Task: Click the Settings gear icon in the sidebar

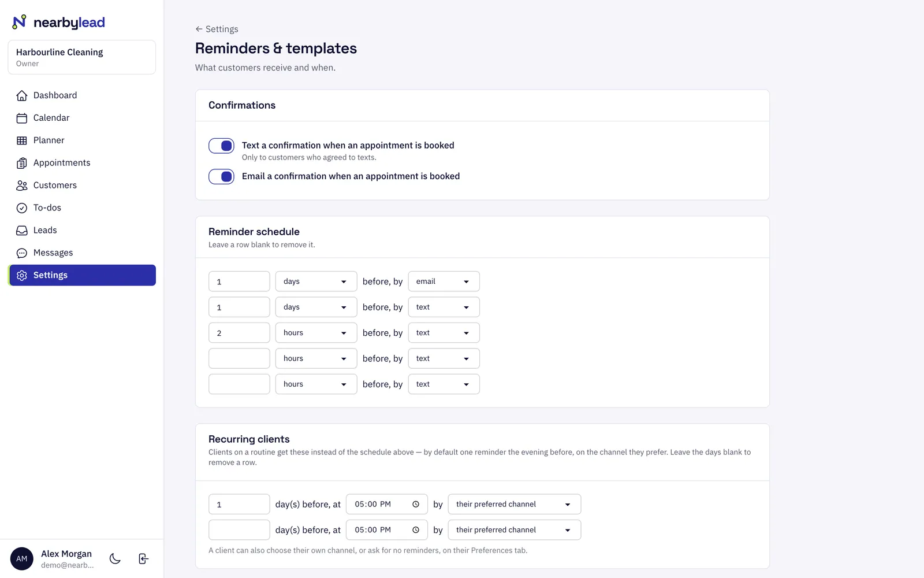Action: [x=22, y=276]
